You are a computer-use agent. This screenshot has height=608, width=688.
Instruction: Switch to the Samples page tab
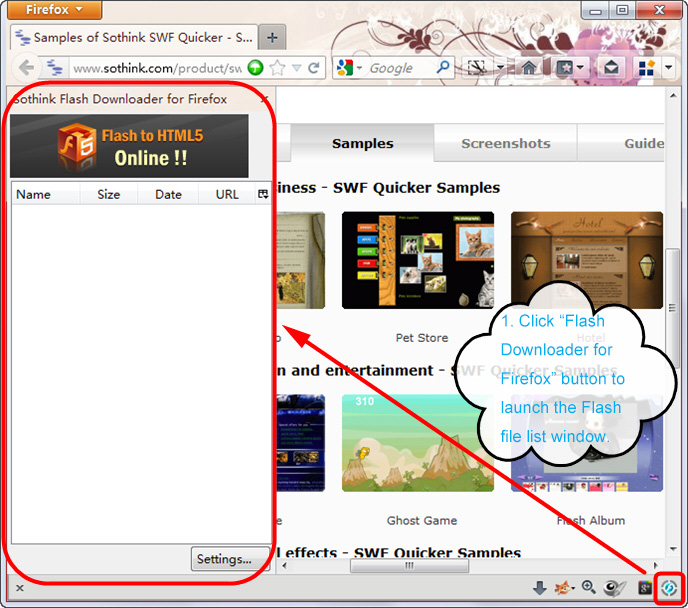pos(362,143)
